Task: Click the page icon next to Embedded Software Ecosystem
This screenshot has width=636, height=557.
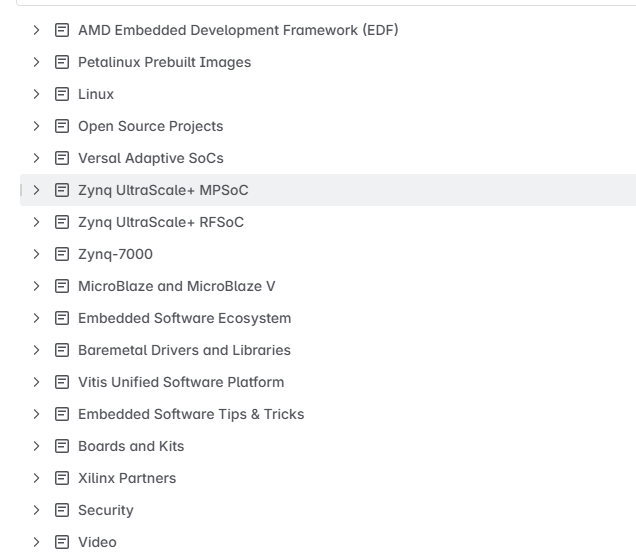Action: [x=62, y=318]
